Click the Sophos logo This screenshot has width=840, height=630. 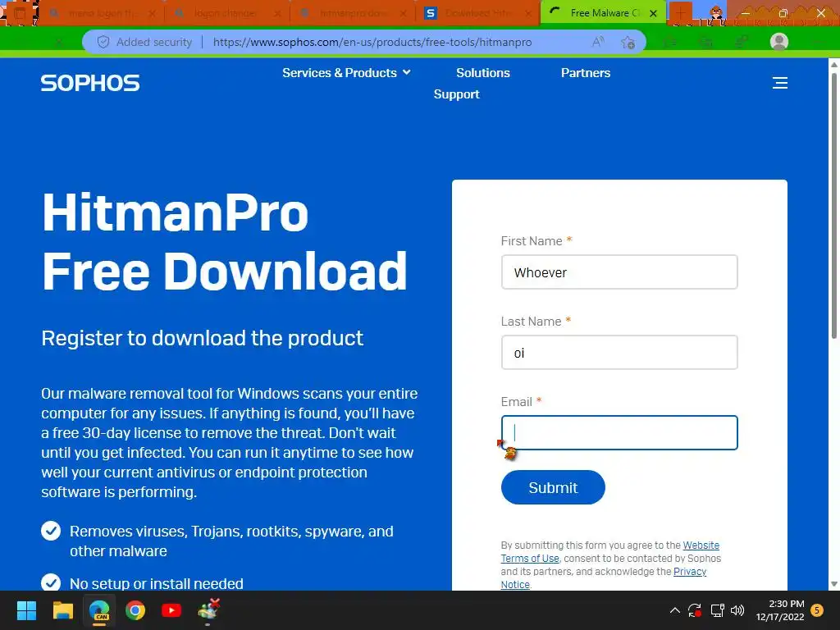point(90,83)
